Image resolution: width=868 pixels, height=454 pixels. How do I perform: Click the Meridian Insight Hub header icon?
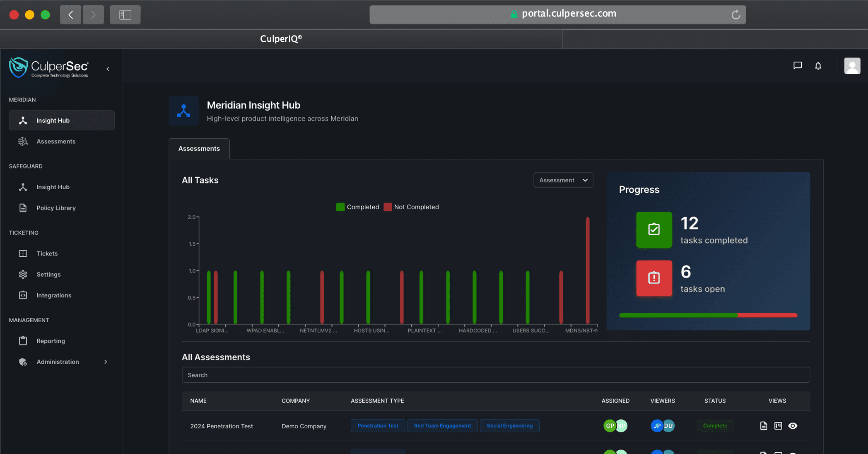pos(183,111)
